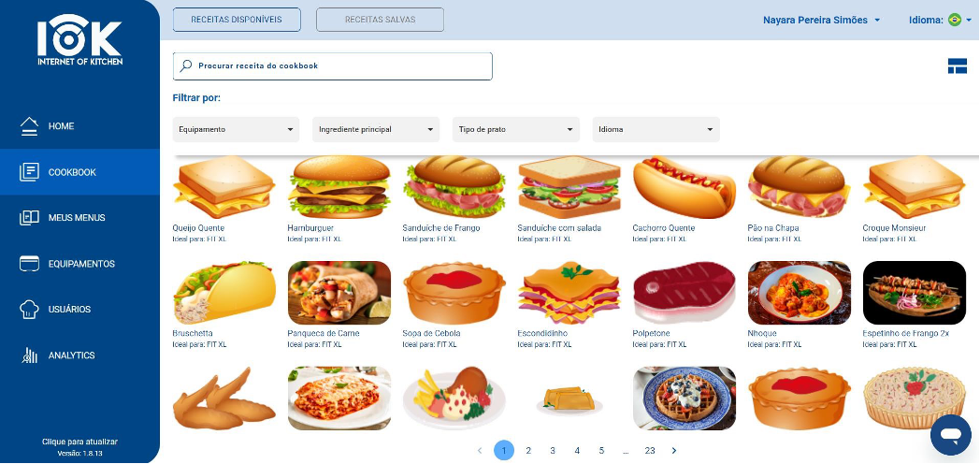Select the Receitas Disponíveis tab
Viewport: 980px width, 464px height.
click(237, 20)
